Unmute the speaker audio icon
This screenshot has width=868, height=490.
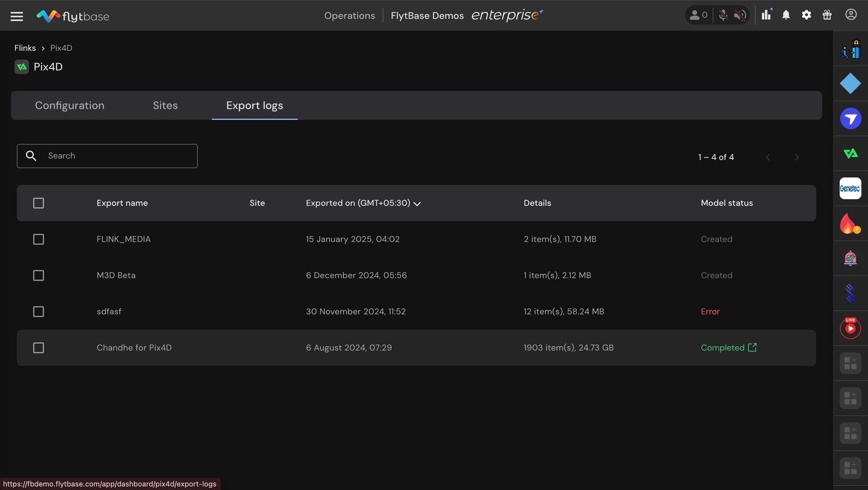[740, 15]
